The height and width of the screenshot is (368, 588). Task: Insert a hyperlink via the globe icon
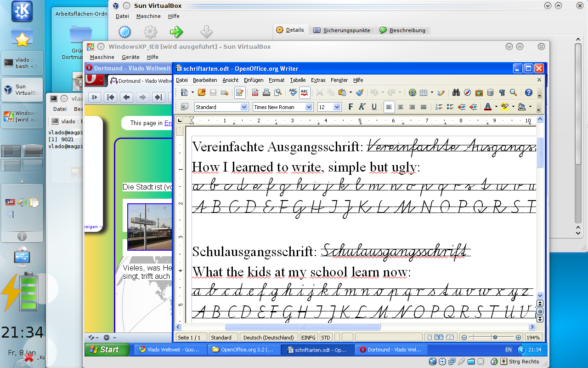[413, 92]
